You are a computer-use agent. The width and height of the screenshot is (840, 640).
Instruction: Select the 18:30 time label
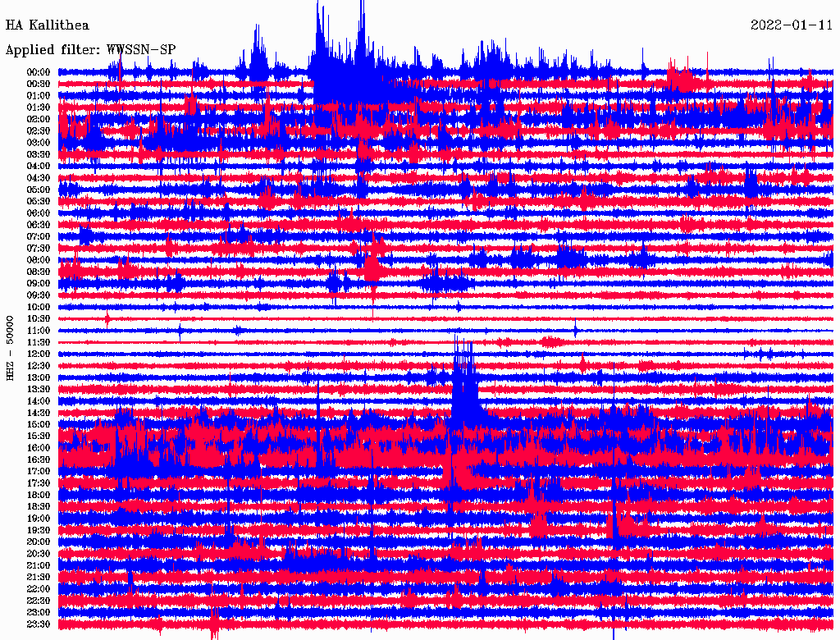pyautogui.click(x=39, y=506)
